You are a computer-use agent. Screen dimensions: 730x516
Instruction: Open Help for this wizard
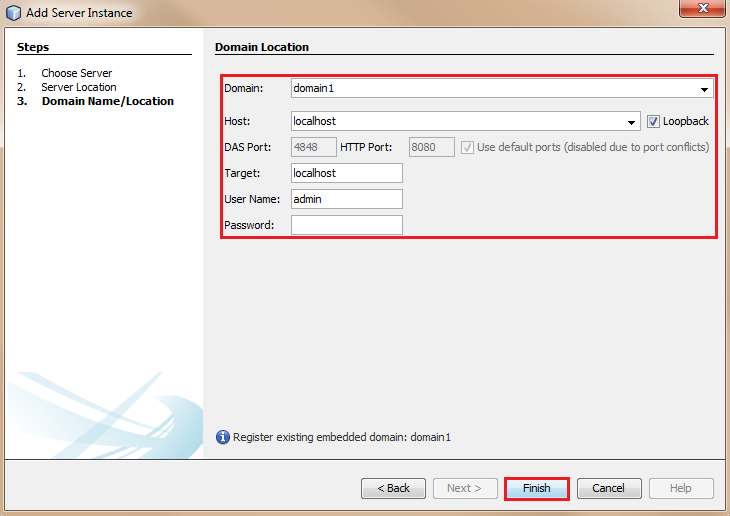click(681, 488)
